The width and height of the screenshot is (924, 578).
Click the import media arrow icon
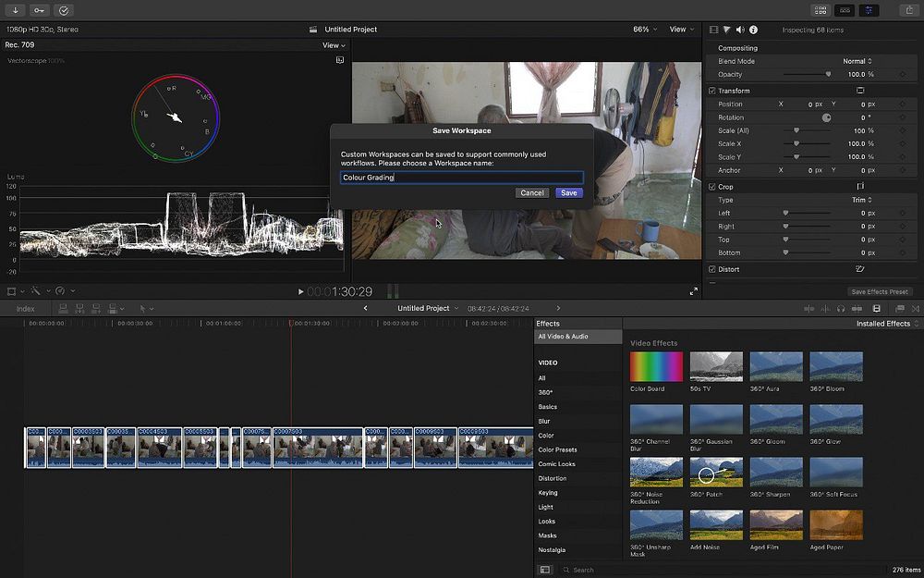coord(16,10)
